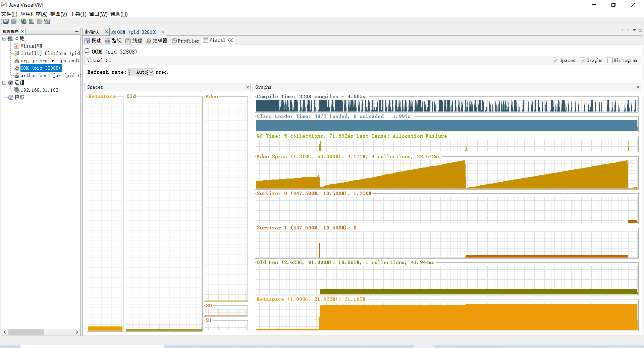Open the Refresh rate Auto dropdown
Viewport: 644px width, 348px height.
pos(141,72)
